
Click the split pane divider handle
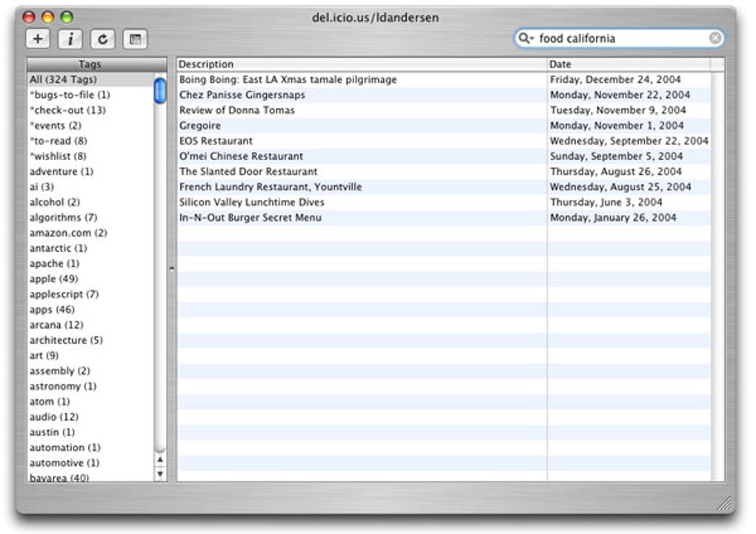(x=172, y=269)
